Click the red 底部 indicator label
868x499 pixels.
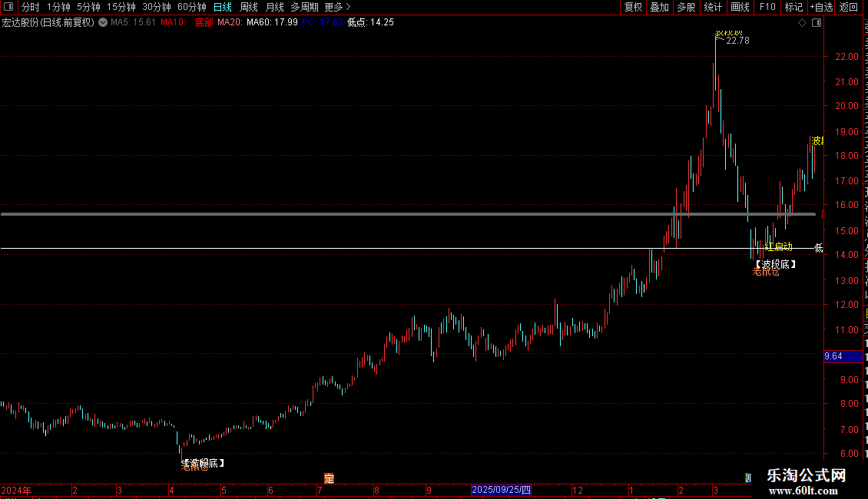204,23
